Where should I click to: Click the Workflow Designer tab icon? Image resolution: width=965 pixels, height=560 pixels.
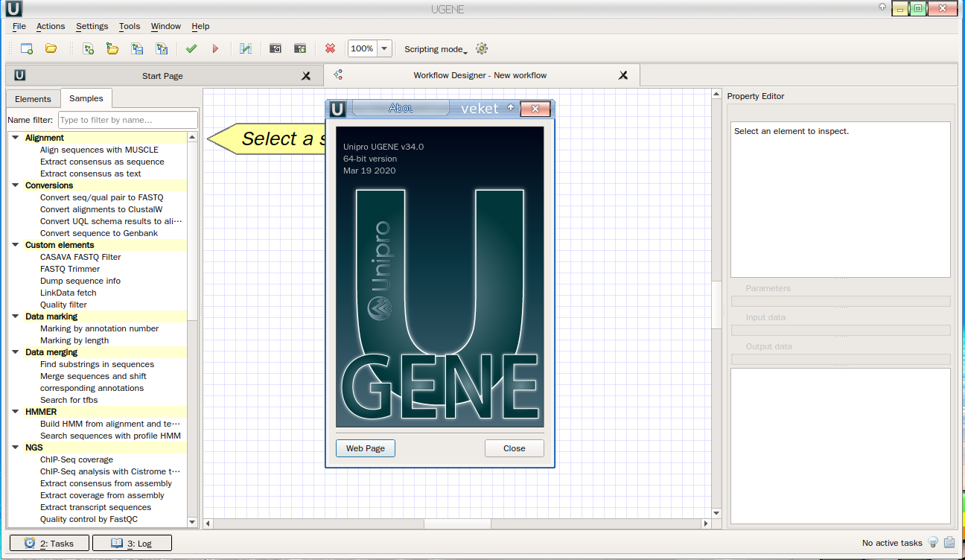point(337,74)
